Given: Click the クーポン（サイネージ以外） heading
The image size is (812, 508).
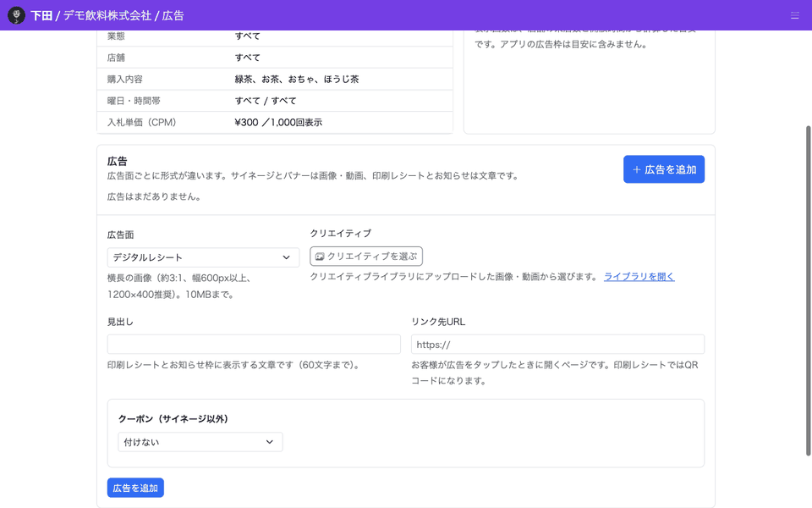Looking at the screenshot, I should (173, 419).
